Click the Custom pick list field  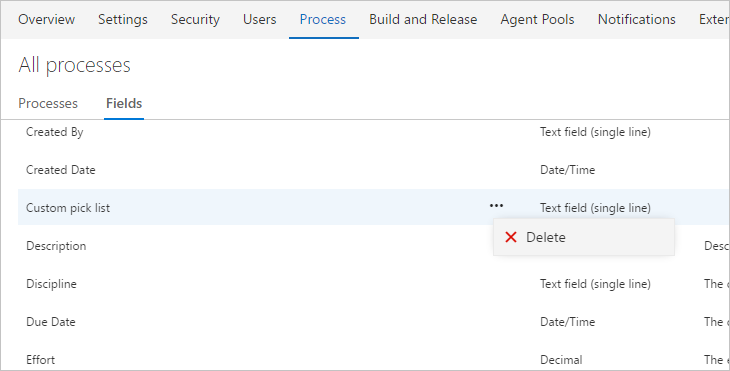click(68, 208)
